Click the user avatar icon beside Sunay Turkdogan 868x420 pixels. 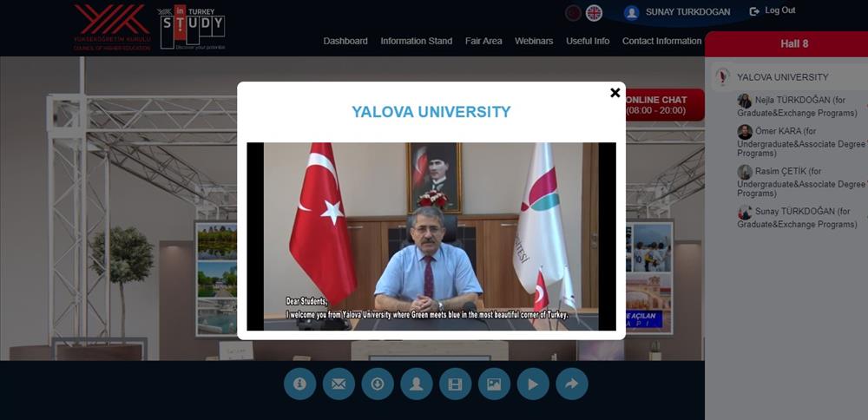632,12
